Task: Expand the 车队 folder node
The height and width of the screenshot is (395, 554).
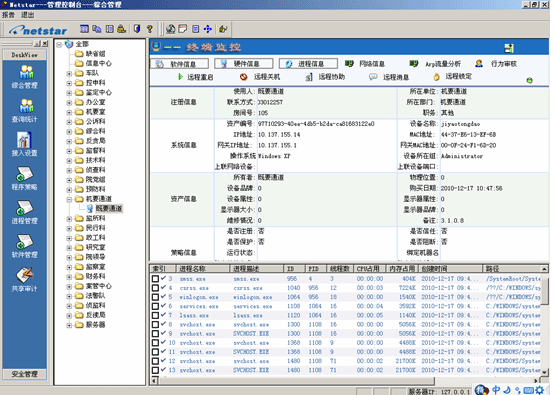Action: click(x=69, y=73)
